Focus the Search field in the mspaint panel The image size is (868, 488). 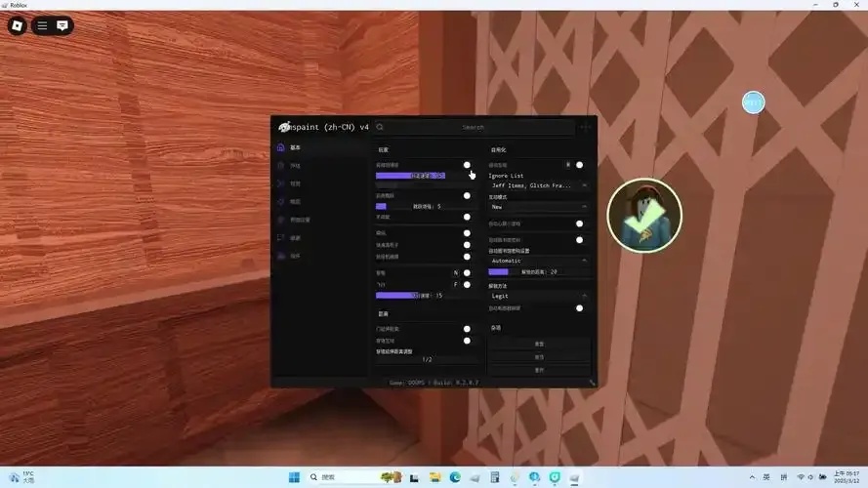point(474,127)
